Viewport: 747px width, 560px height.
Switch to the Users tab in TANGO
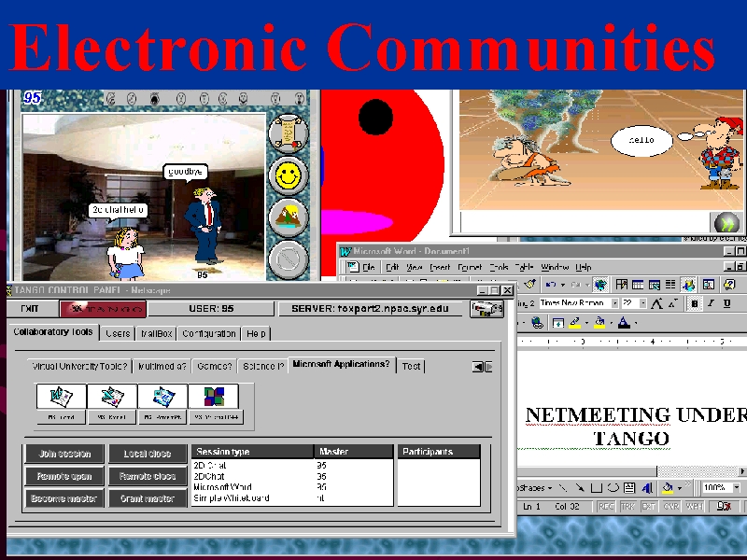118,333
